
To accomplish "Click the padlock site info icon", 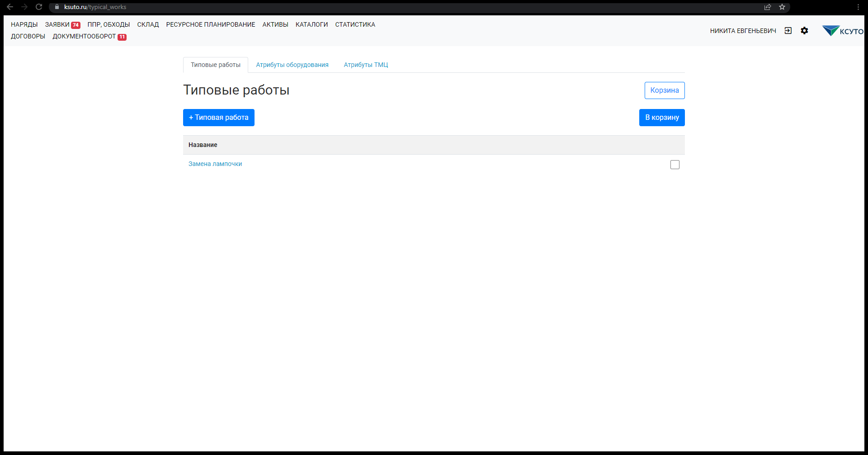I will pyautogui.click(x=57, y=7).
